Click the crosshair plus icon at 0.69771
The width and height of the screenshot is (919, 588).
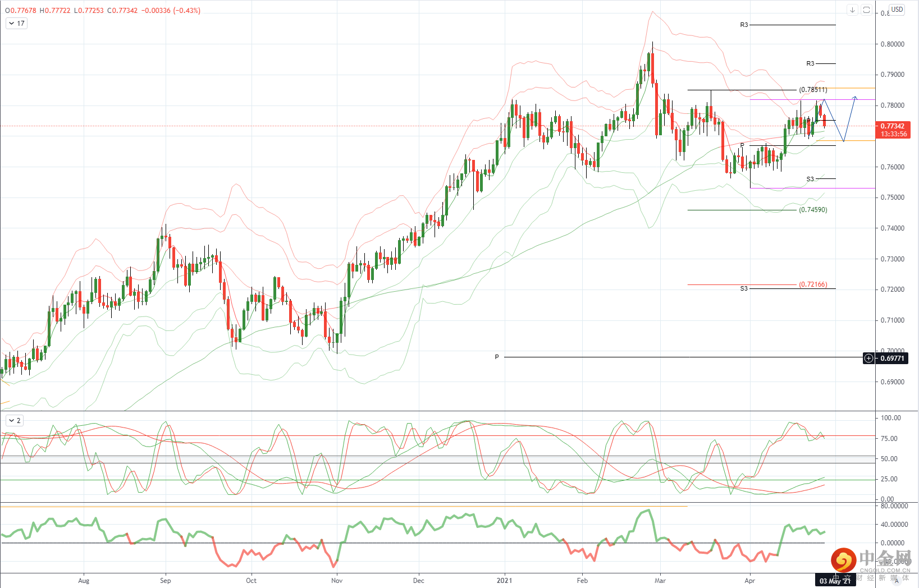point(869,358)
